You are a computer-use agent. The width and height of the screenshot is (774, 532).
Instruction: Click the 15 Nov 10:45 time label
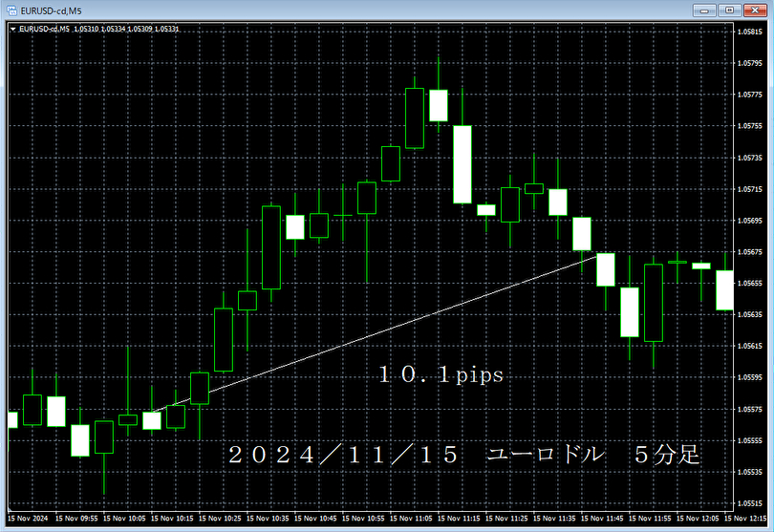(x=315, y=519)
